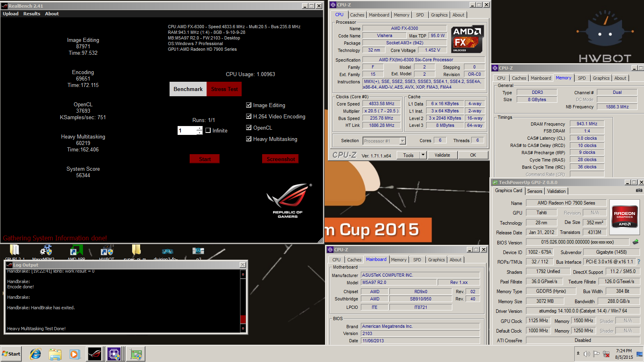Screen dimensions: 644x362
Task: Click the Show Desktop tray icon
Action: (640, 354)
